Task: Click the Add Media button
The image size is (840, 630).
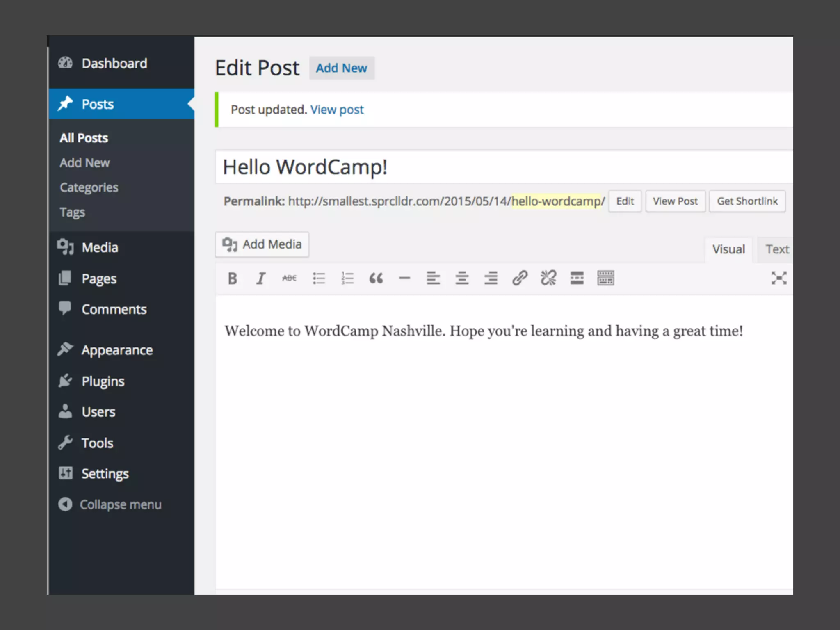Action: click(x=262, y=244)
